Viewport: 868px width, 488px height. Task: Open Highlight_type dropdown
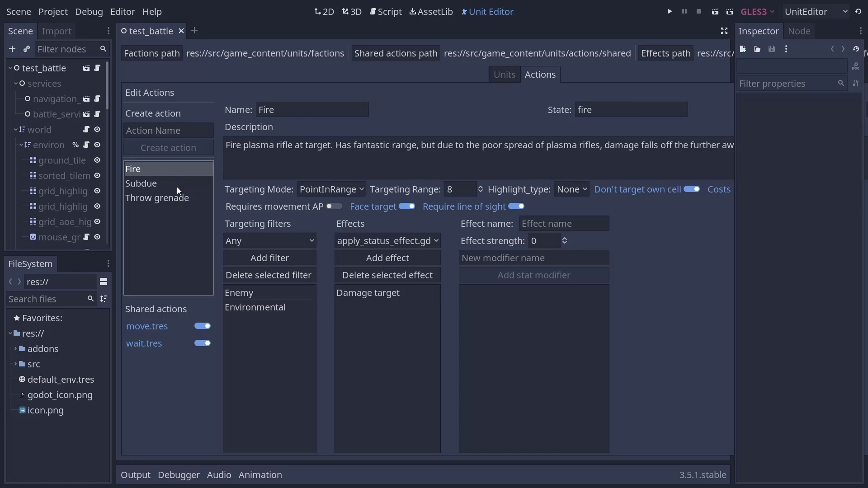click(x=572, y=189)
